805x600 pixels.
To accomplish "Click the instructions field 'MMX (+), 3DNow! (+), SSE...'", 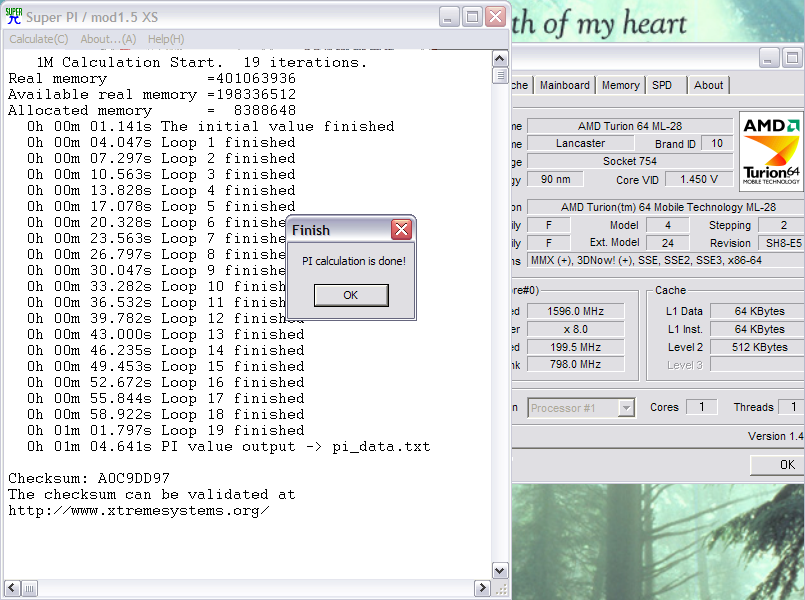I will [x=666, y=260].
